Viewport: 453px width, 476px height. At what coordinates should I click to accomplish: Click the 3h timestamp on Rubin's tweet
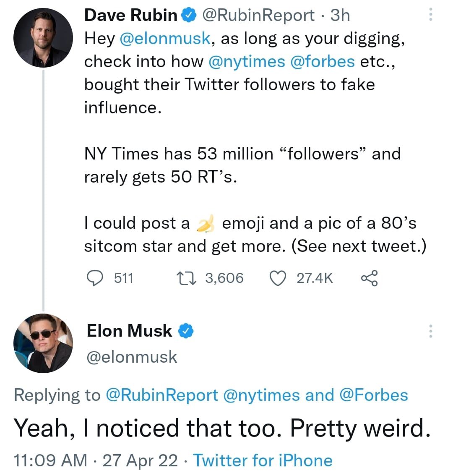(340, 15)
